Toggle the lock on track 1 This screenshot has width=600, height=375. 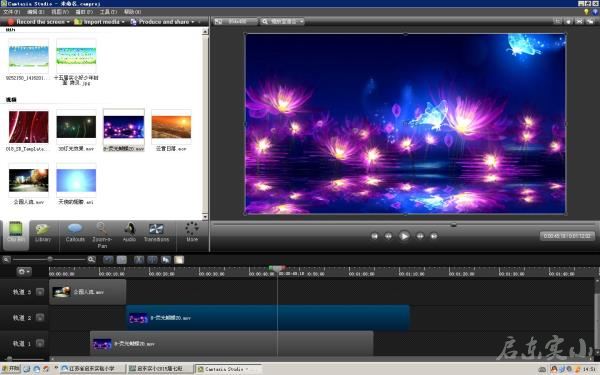pos(40,343)
